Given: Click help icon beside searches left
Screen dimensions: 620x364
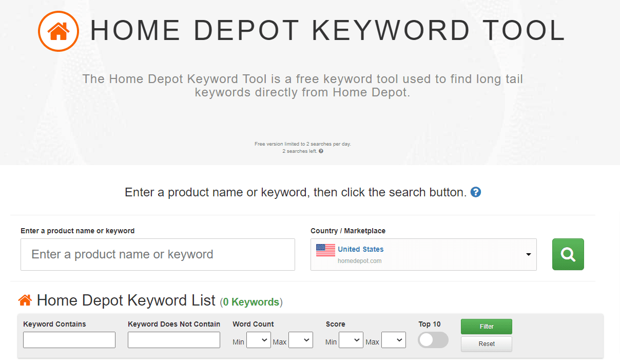Looking at the screenshot, I should point(321,151).
